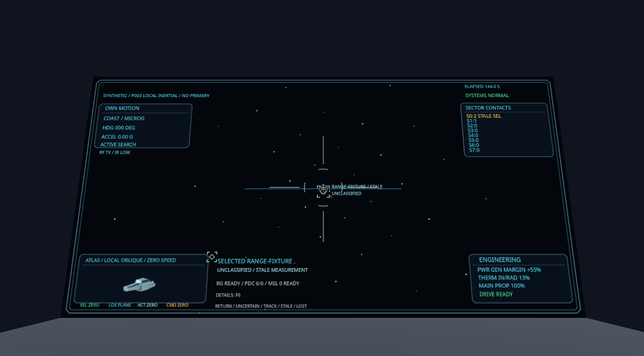This screenshot has height=356, width=644.
Task: Click the Atlas ship model thumbnail
Action: 139,285
